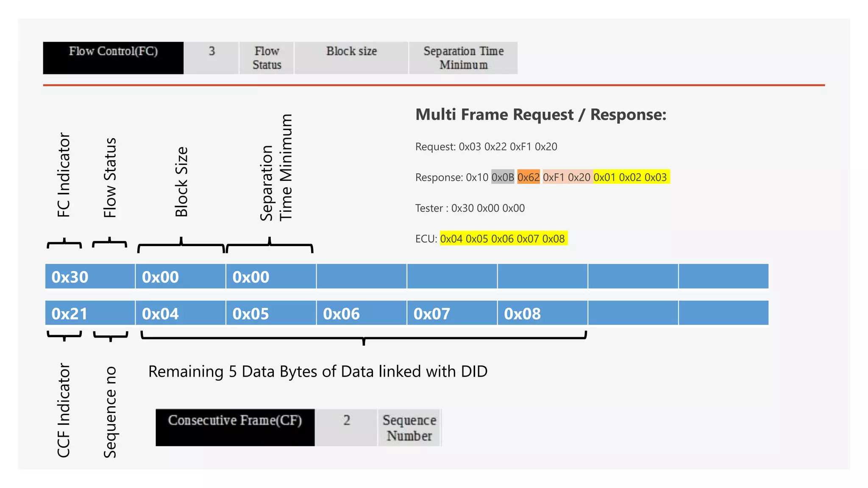Click the black Consecutive Frame(CF) cell
Image resolution: width=868 pixels, height=488 pixels.
tap(235, 427)
